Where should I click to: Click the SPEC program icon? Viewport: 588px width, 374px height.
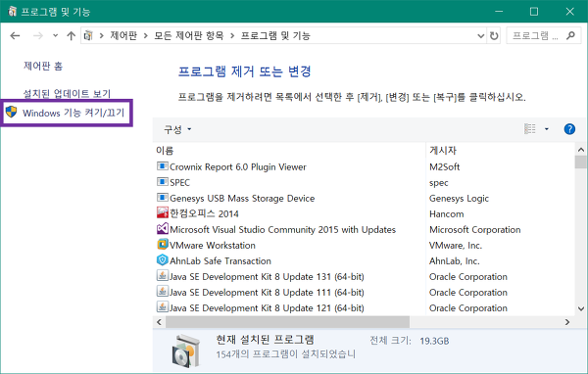[162, 182]
